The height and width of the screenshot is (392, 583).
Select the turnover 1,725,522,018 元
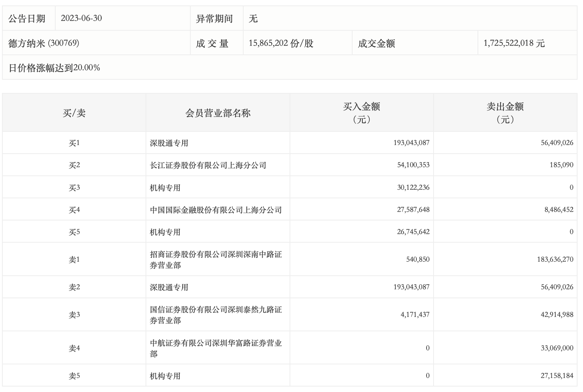point(514,43)
